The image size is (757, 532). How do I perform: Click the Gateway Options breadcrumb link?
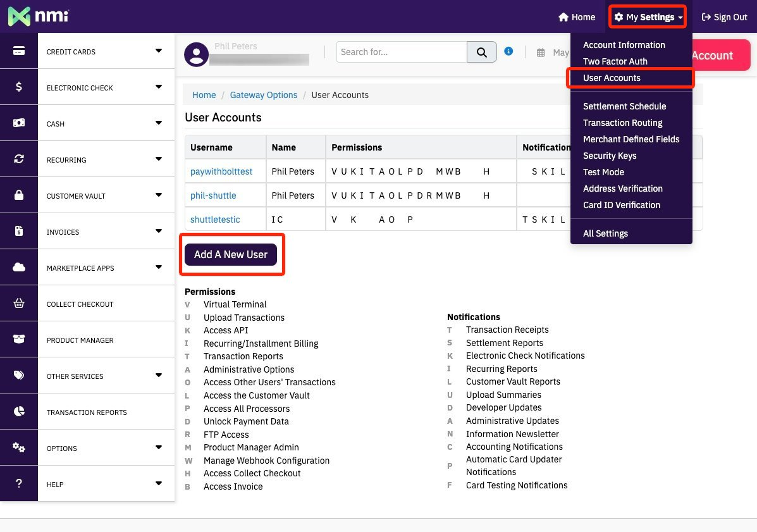point(264,95)
